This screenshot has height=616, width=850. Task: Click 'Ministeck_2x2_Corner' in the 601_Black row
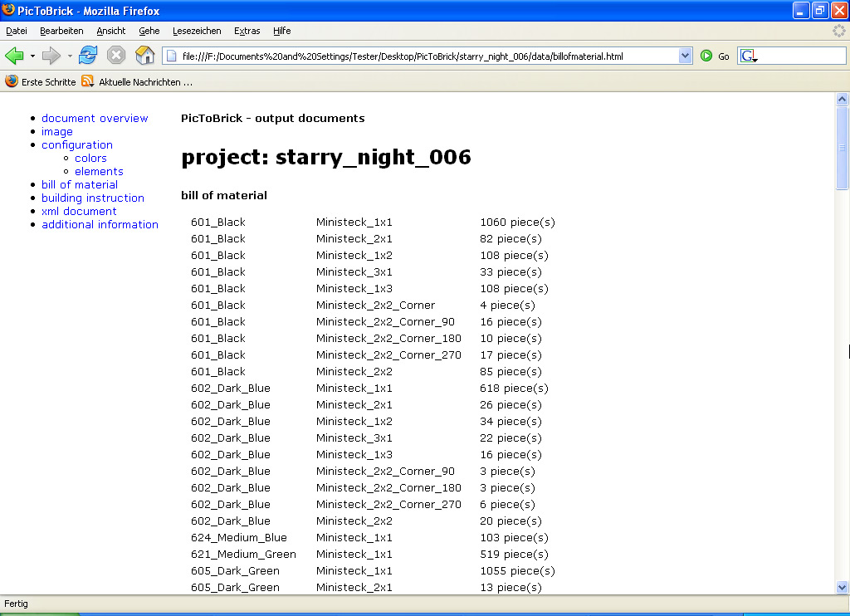375,306
